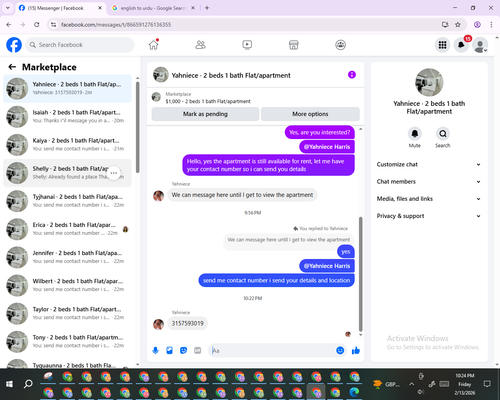Open the Marketplace storefront icon in top navigation
The height and width of the screenshot is (400, 500).
(294, 45)
